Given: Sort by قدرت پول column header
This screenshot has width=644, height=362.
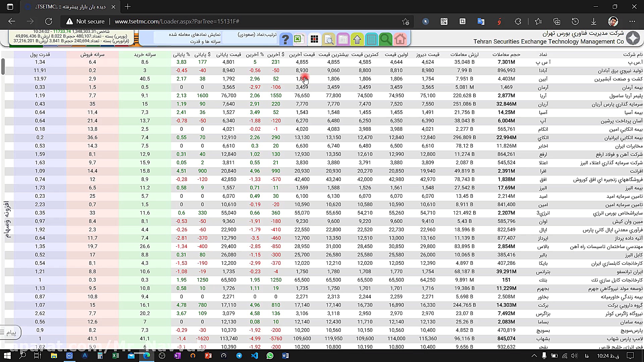Looking at the screenshot, I should point(40,54).
